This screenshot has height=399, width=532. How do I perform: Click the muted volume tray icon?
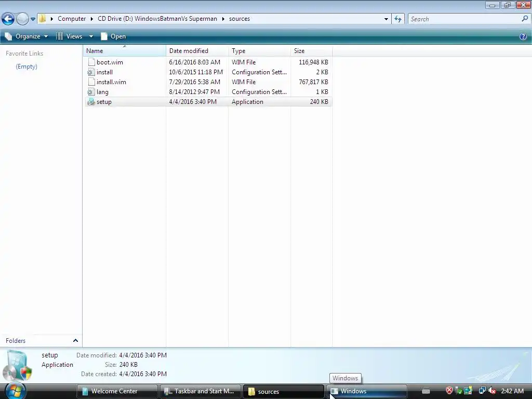(492, 391)
